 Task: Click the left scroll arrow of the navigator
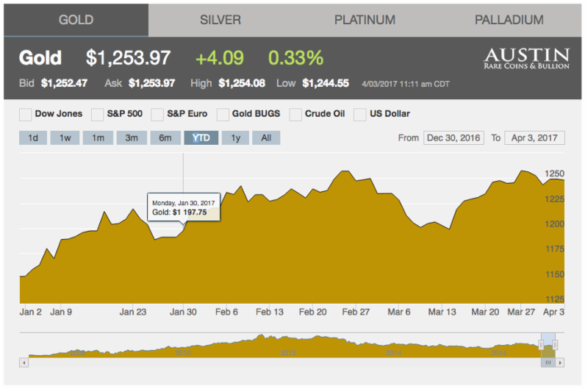(x=24, y=363)
